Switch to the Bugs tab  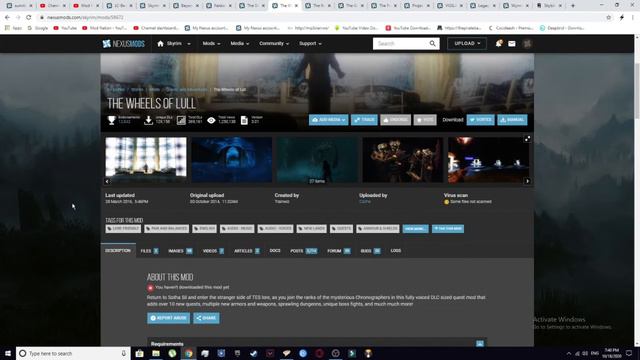coord(371,251)
